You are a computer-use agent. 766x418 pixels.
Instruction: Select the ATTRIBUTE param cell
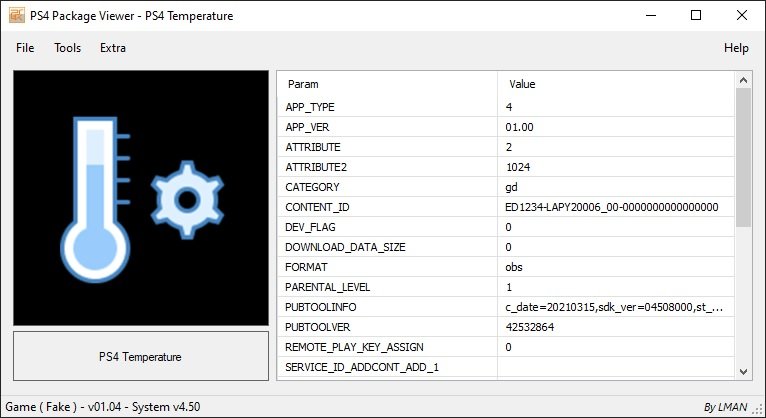coord(387,147)
